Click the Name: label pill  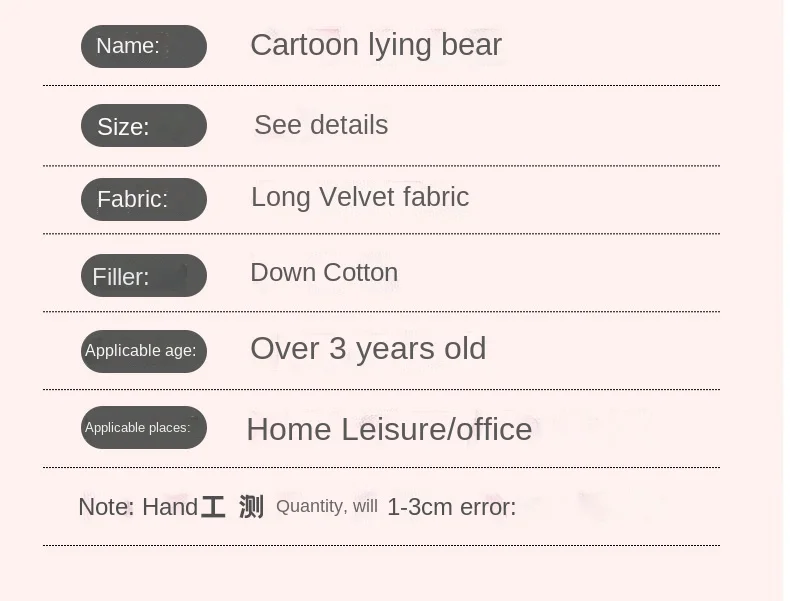143,47
